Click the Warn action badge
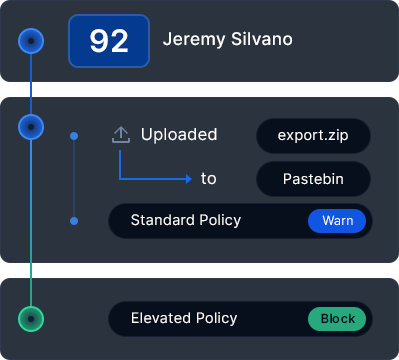The height and width of the screenshot is (360, 399). (x=337, y=221)
